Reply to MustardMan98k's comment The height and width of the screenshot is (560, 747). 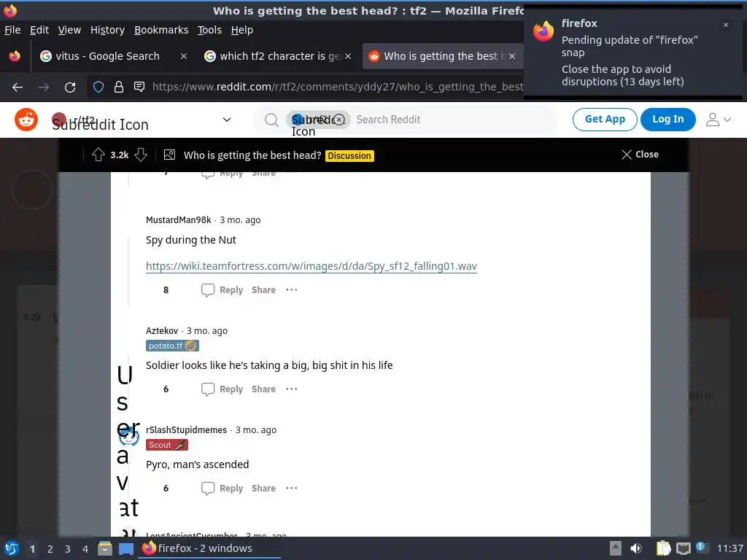(231, 290)
